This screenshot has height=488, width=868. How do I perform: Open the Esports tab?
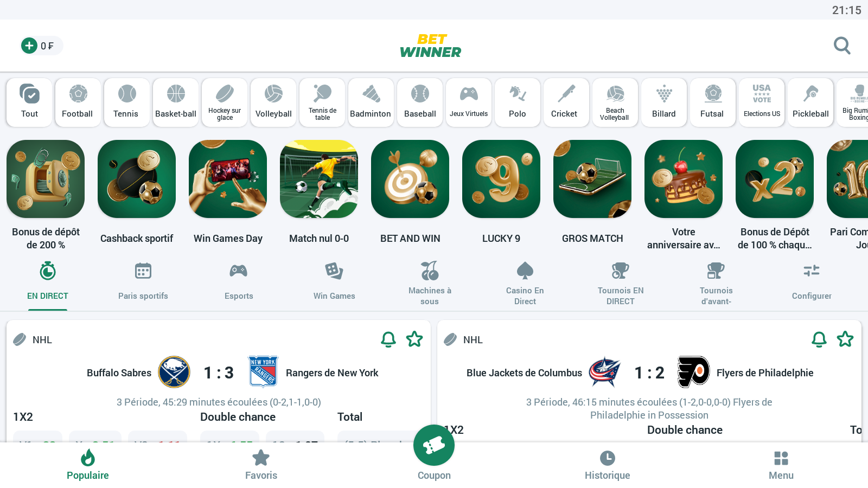(x=239, y=282)
